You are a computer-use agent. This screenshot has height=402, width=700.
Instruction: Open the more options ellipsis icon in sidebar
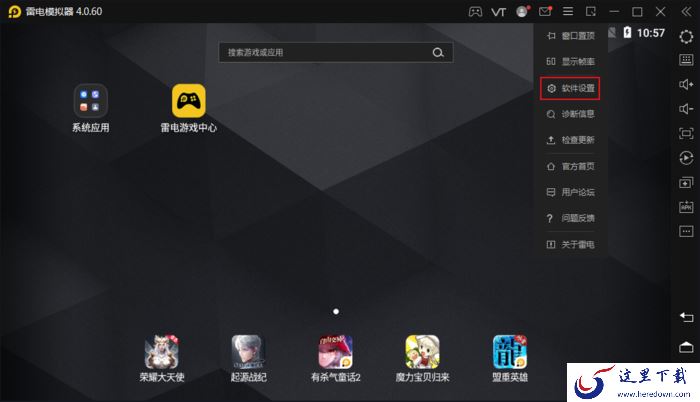(x=686, y=231)
